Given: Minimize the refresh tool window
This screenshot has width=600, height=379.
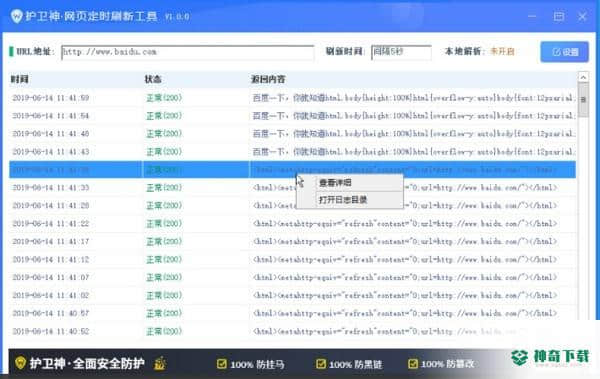Looking at the screenshot, I should coord(532,16).
